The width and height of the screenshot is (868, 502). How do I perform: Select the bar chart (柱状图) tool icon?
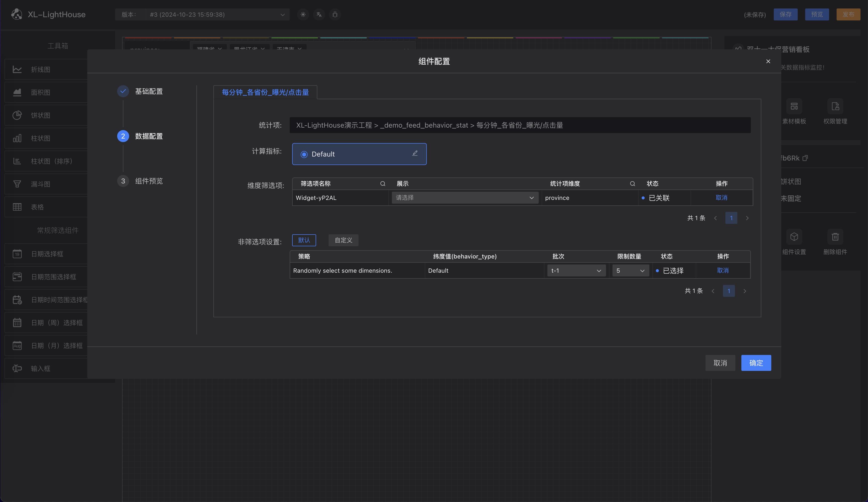(17, 138)
